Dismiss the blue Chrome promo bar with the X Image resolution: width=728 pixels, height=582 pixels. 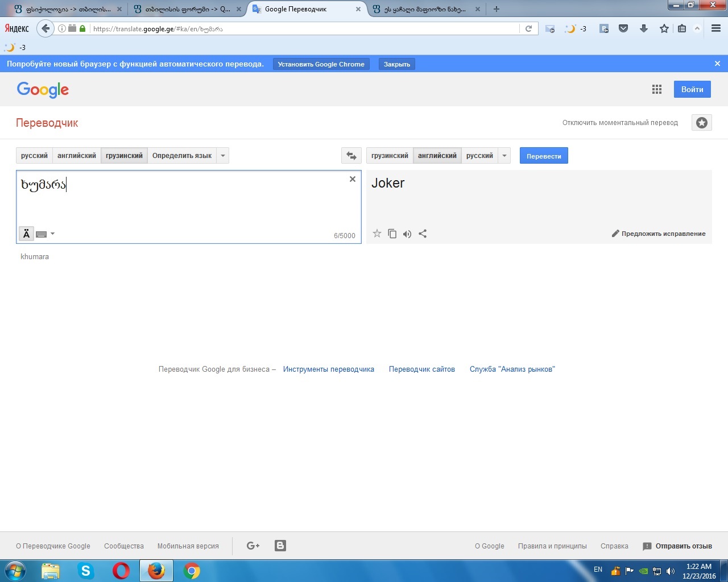point(717,64)
